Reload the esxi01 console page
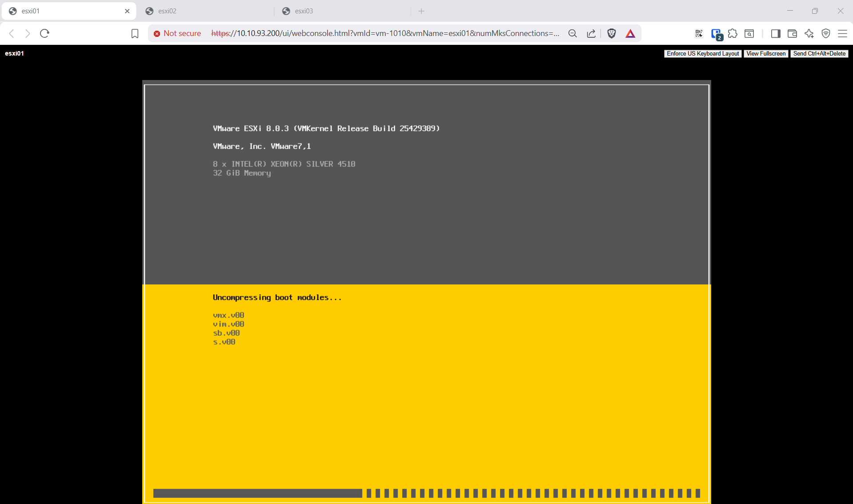 (x=44, y=33)
